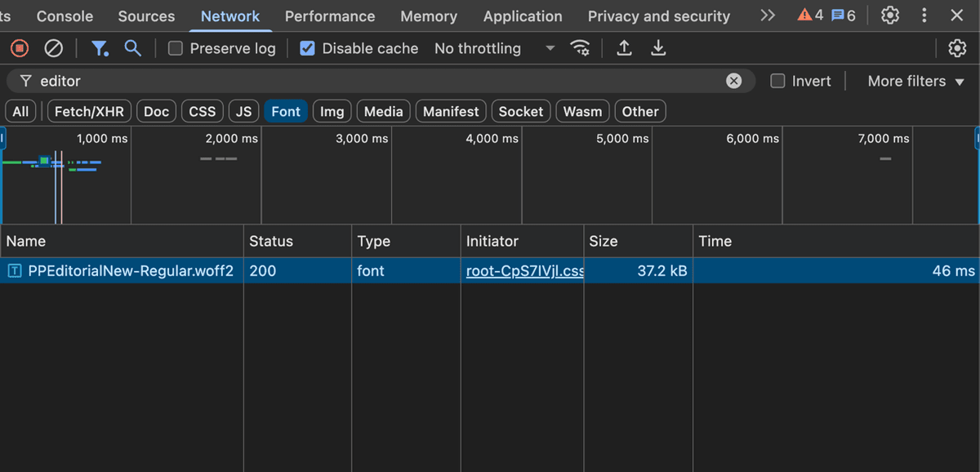The height and width of the screenshot is (472, 980).
Task: Sort by Type column header
Action: coord(406,241)
